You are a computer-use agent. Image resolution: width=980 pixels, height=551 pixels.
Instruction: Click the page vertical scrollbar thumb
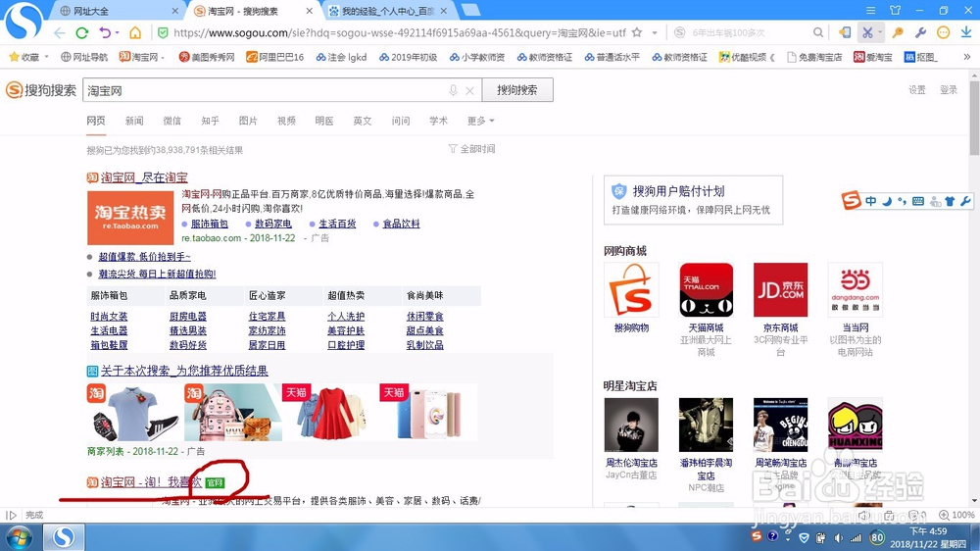(x=974, y=118)
